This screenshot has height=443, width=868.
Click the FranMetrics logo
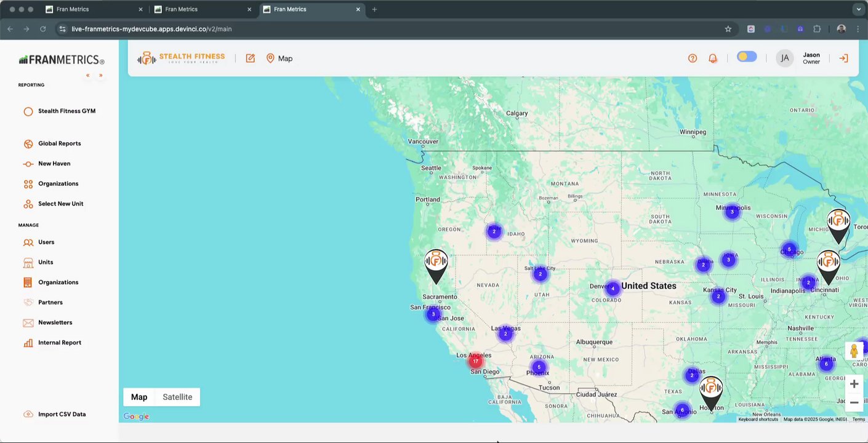coord(61,60)
